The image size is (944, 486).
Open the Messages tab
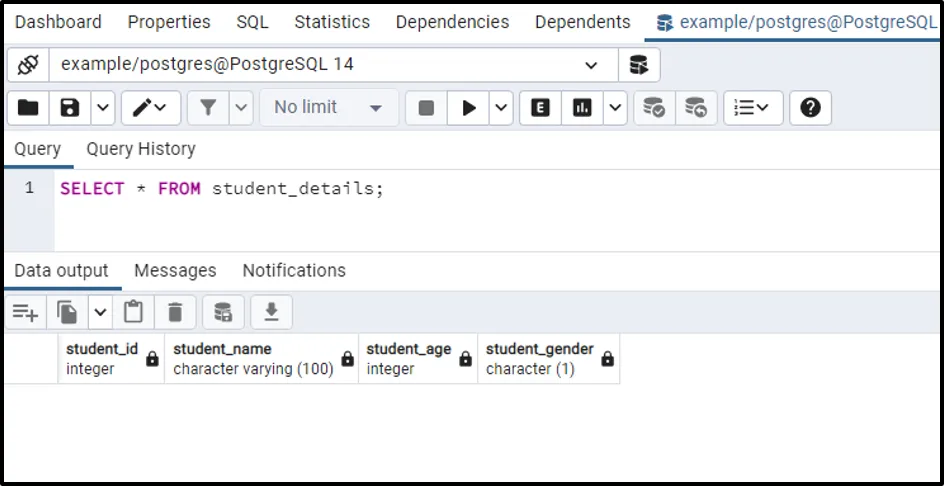(x=175, y=271)
